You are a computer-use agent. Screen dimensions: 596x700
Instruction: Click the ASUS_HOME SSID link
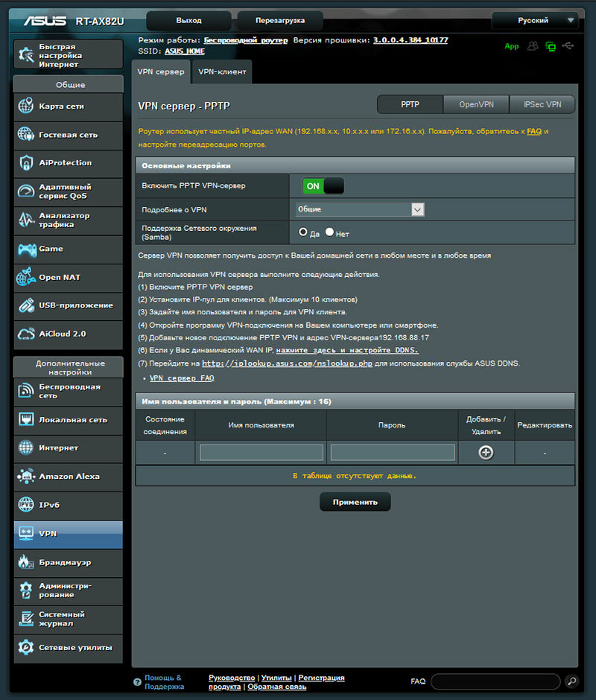[185, 51]
